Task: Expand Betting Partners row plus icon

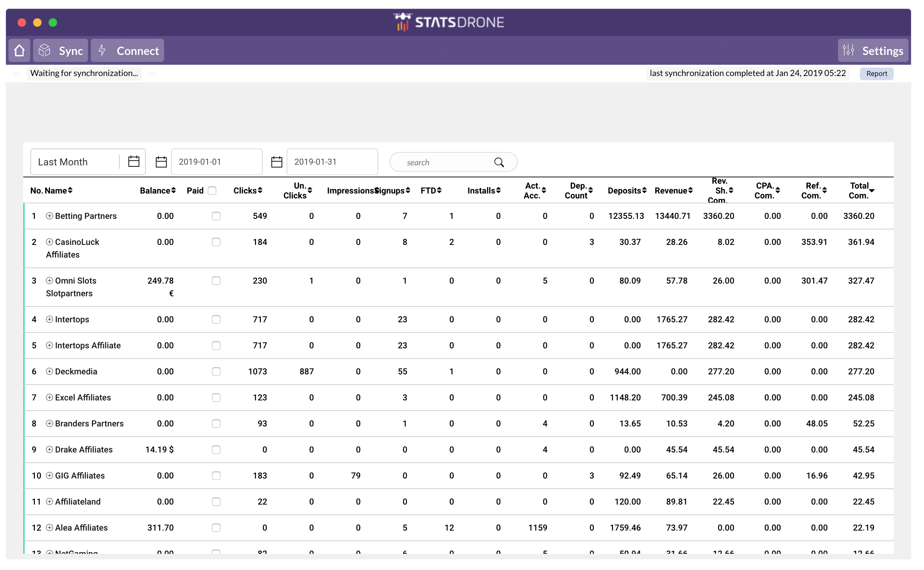Action: coord(49,216)
